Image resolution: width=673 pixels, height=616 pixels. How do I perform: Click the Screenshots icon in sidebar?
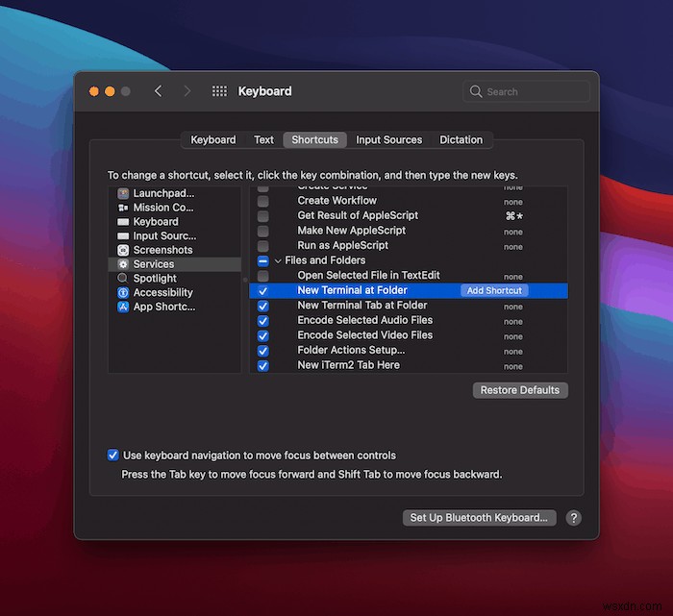[x=123, y=250]
